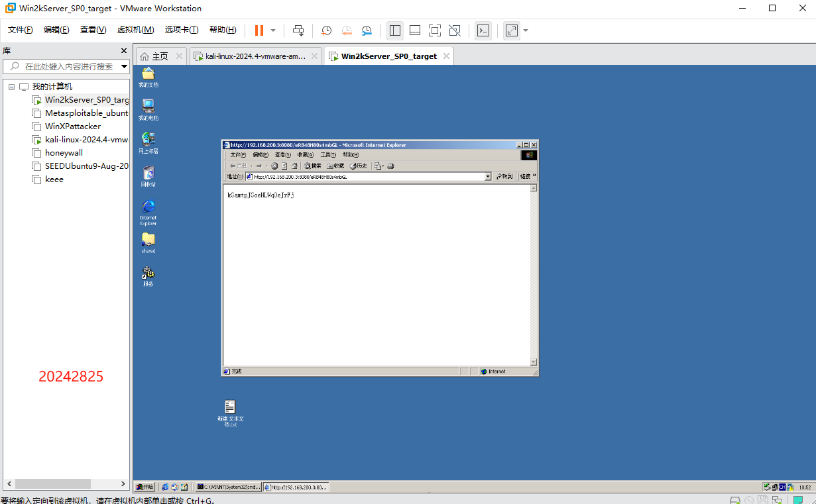This screenshot has height=504, width=816.
Task: Select the shared folder desktop icon
Action: click(148, 243)
